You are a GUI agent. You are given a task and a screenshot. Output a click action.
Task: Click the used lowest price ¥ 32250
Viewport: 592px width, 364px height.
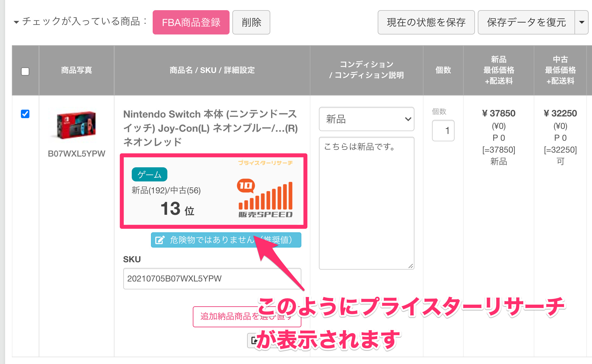(560, 113)
